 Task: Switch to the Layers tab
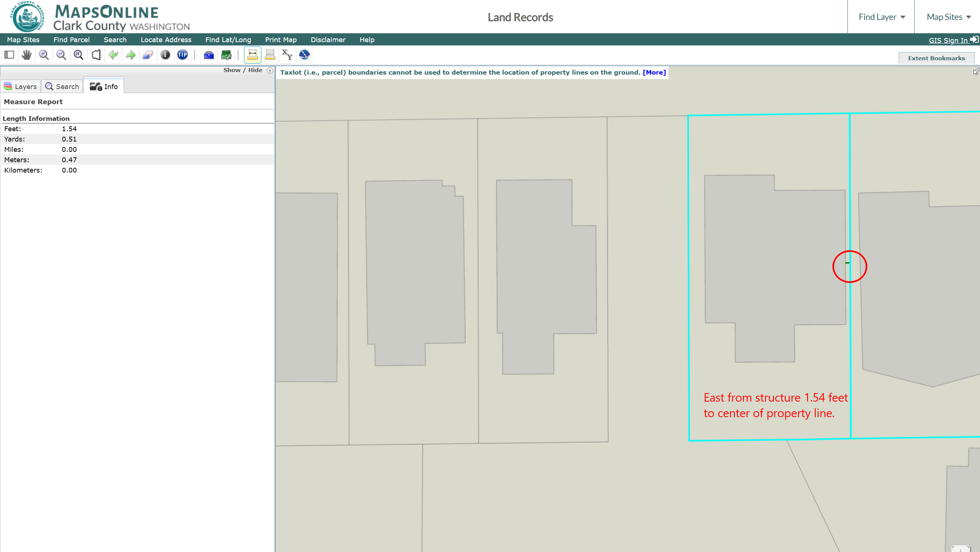point(21,86)
